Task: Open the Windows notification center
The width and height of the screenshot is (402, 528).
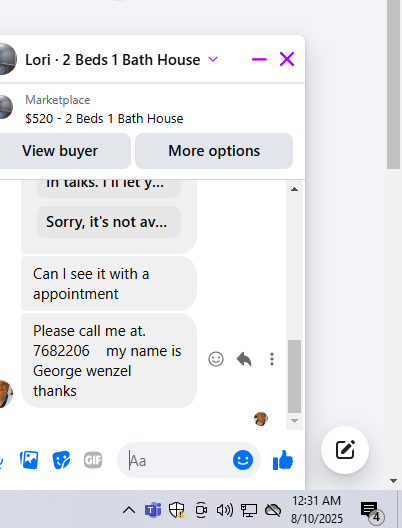Action: pyautogui.click(x=371, y=511)
